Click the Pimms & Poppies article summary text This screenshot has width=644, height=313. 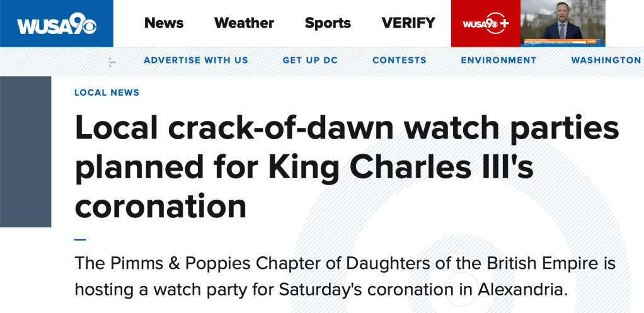coord(345,276)
